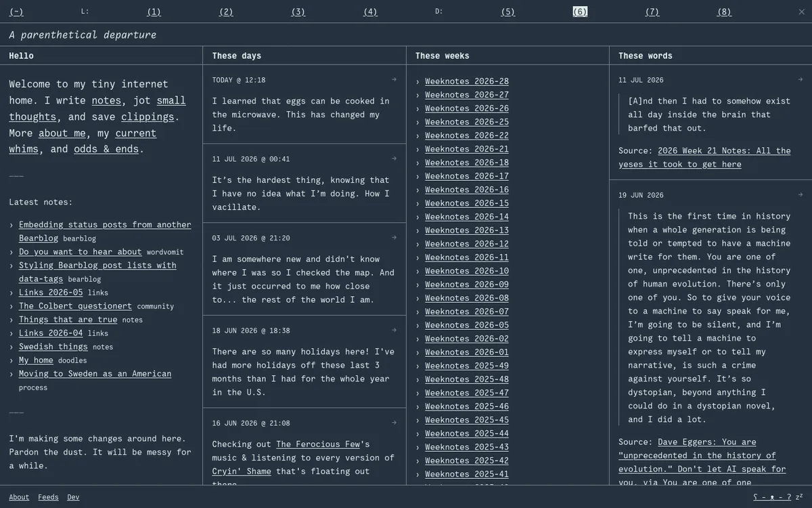Open arrow icon beside 11 JUL 2026 quote
812x508 pixels.
click(800, 79)
